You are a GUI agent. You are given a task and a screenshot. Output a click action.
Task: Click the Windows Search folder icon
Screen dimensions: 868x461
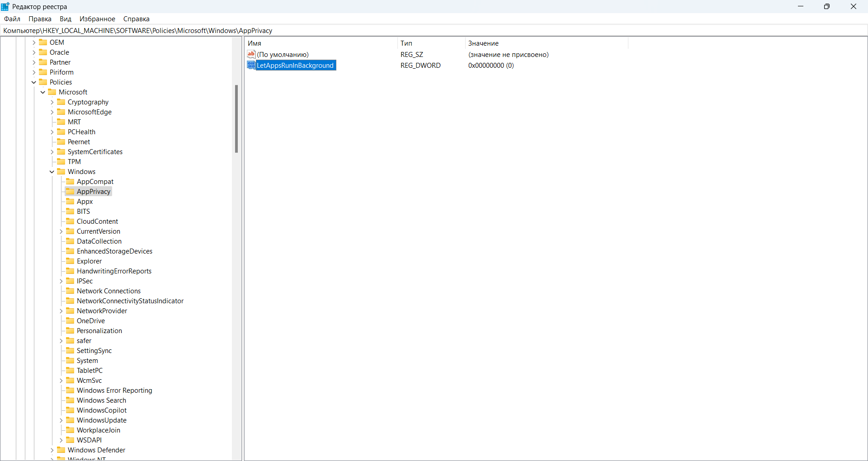click(x=70, y=400)
